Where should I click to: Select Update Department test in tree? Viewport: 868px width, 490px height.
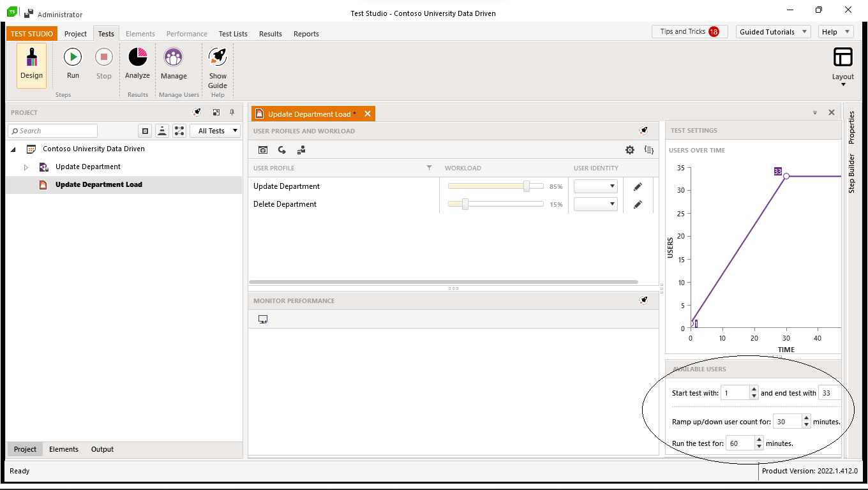88,167
